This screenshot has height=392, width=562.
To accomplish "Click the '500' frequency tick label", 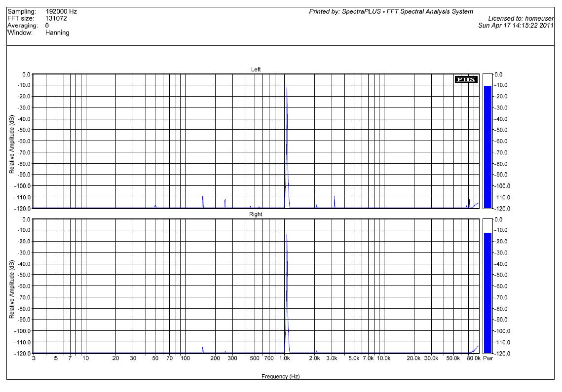I will click(x=255, y=358).
